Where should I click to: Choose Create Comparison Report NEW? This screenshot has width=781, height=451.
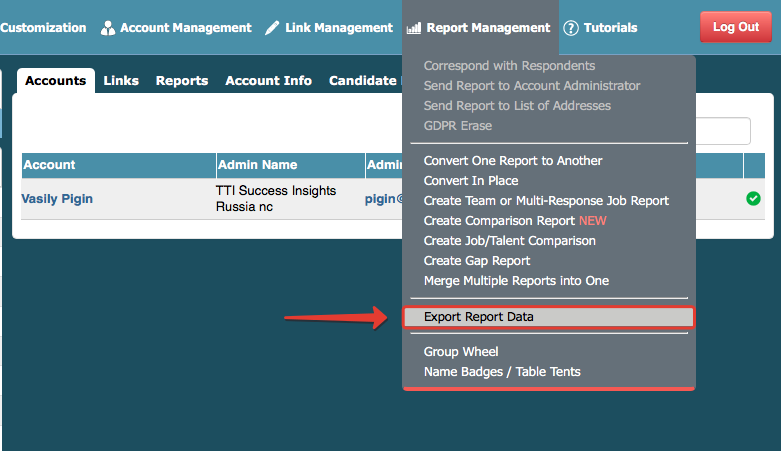pyautogui.click(x=515, y=221)
